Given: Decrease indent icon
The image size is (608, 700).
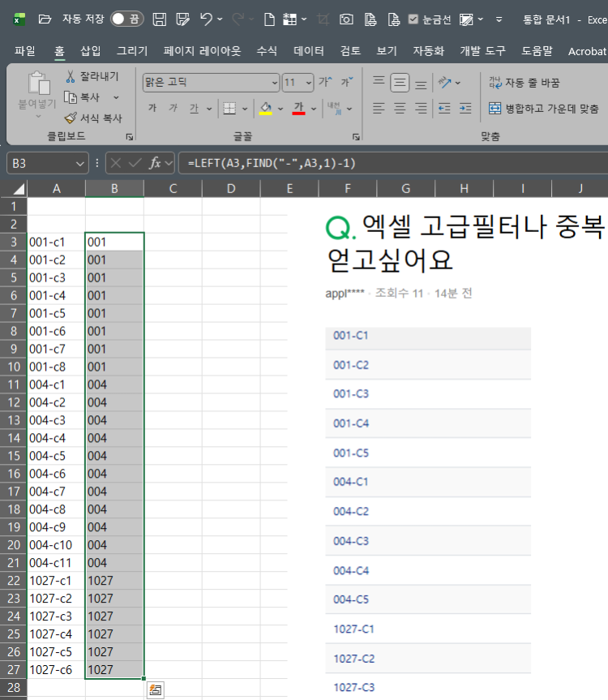Looking at the screenshot, I should (x=444, y=108).
